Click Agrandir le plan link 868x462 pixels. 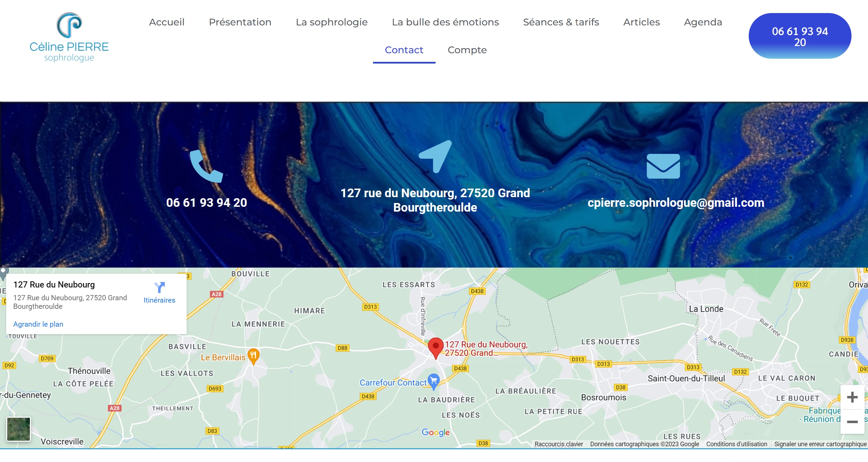[38, 324]
